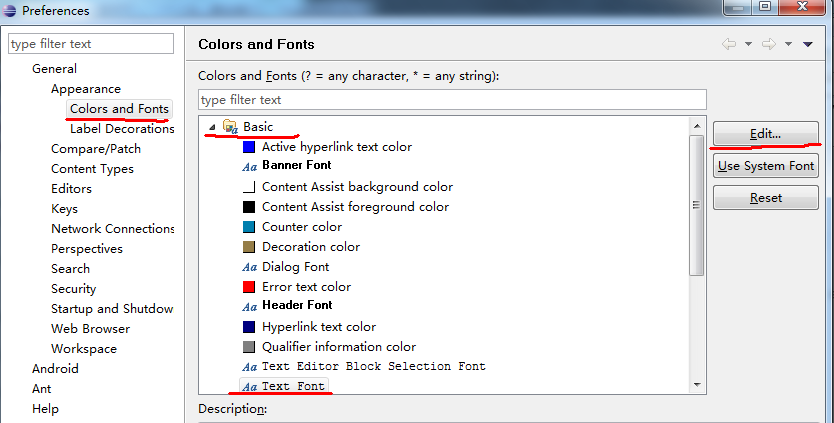Click the Header Font 'Aa' icon
Screen dimensions: 834x423
click(x=250, y=306)
